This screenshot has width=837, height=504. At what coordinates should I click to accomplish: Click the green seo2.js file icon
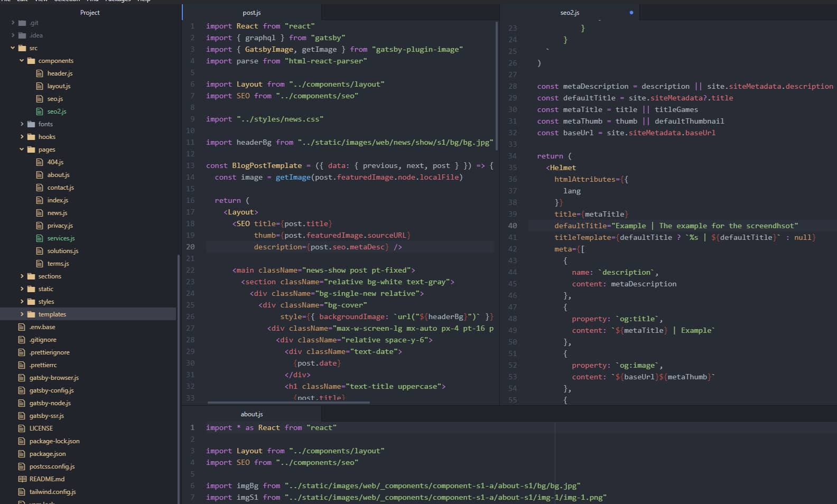pyautogui.click(x=40, y=111)
